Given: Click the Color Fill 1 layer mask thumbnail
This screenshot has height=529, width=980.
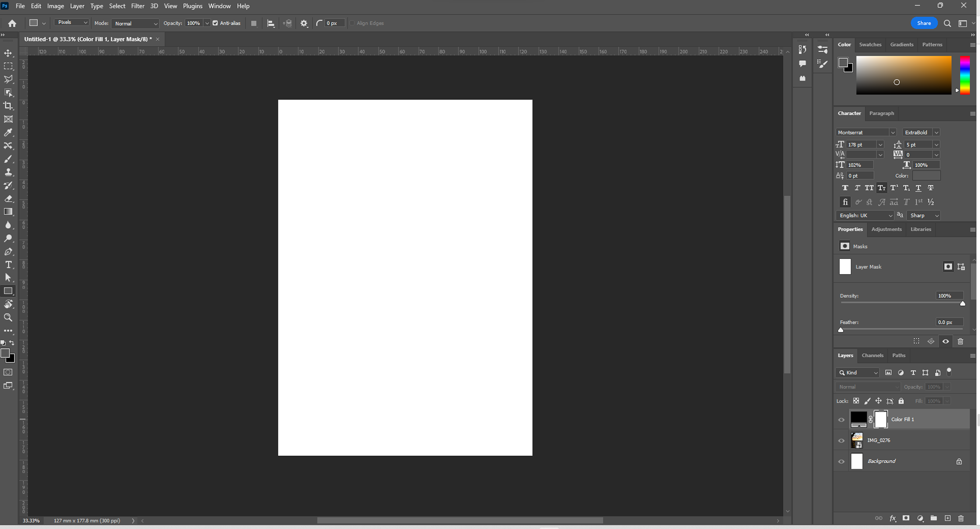Looking at the screenshot, I should coord(881,420).
